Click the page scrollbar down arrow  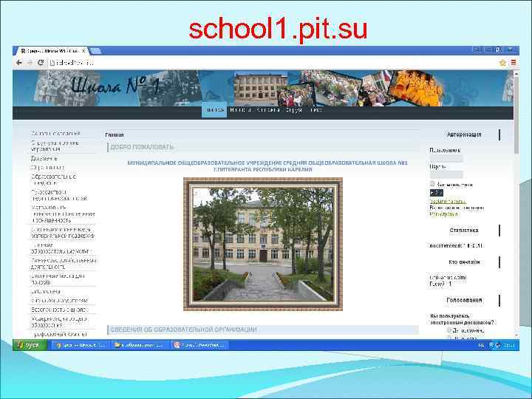pos(516,335)
